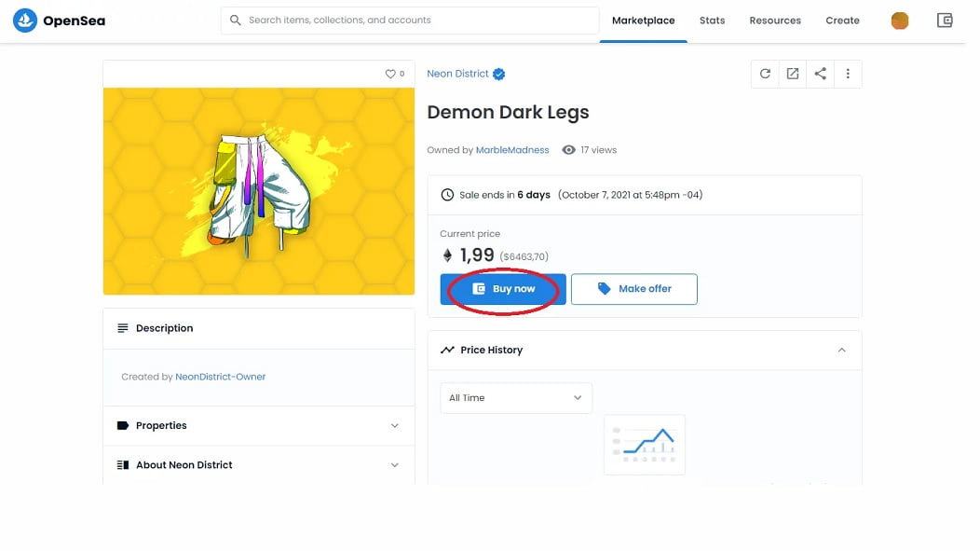Open the wallet icon in header
The height and width of the screenshot is (551, 980).
[x=945, y=21]
